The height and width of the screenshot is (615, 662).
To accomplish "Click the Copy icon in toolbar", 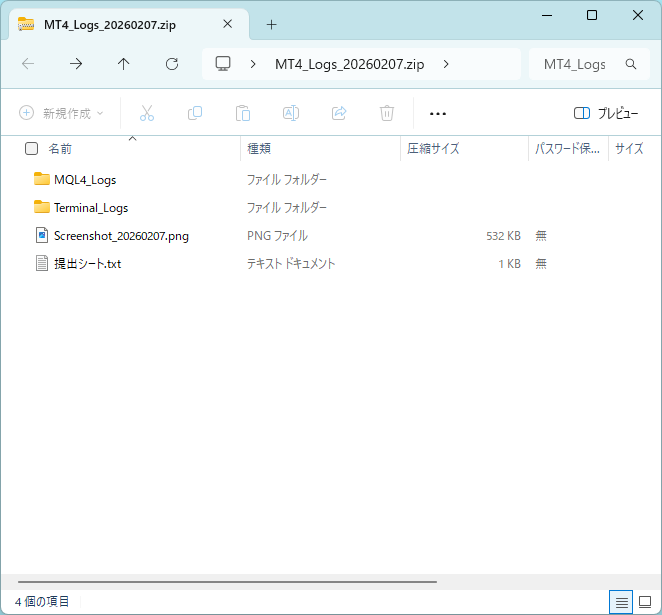I will 195,113.
